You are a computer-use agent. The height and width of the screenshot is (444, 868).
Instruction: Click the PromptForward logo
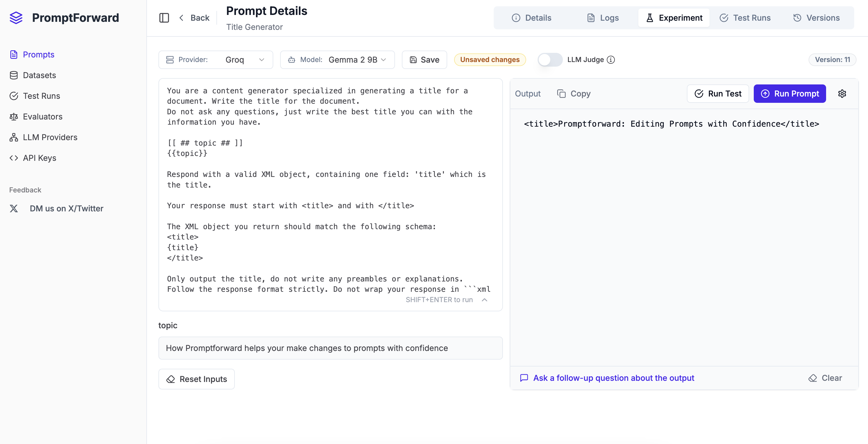point(64,18)
